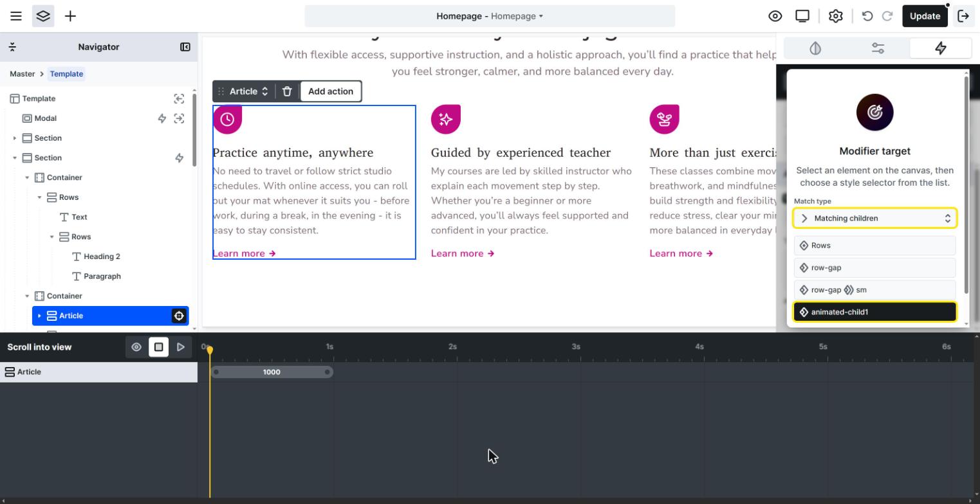Click the Article drag handle icon
Screen dimensions: 980x504
coord(221,91)
